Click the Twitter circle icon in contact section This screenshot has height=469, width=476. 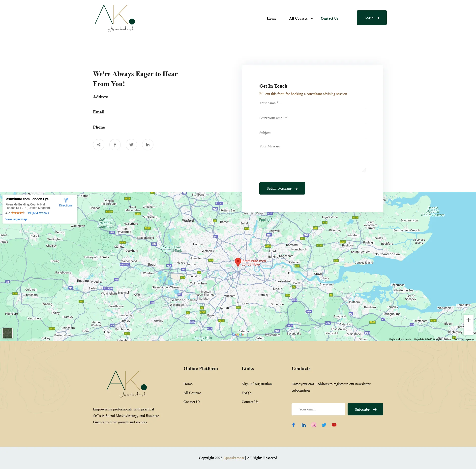click(131, 145)
